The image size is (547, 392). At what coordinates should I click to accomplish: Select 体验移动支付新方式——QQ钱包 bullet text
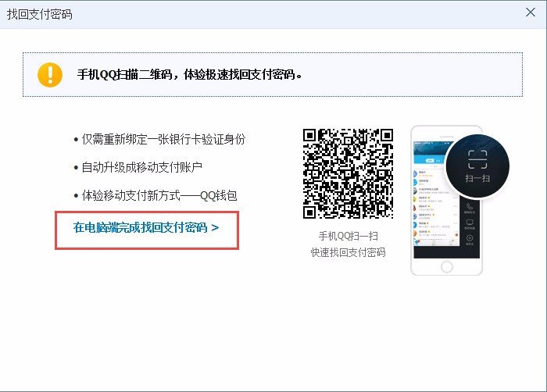pyautogui.click(x=159, y=195)
